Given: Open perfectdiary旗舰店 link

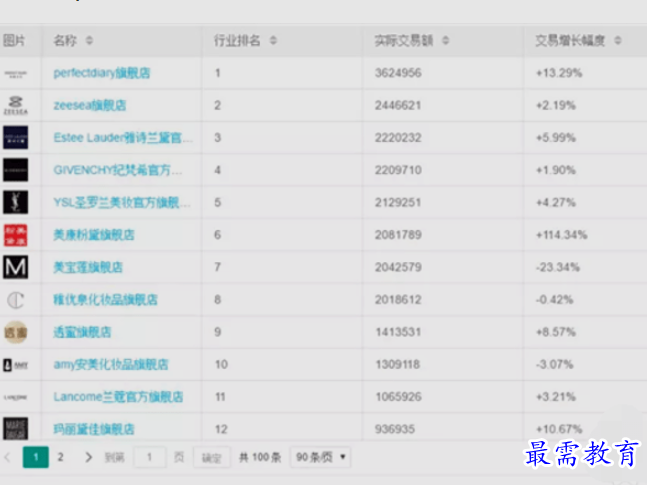Looking at the screenshot, I should [102, 73].
